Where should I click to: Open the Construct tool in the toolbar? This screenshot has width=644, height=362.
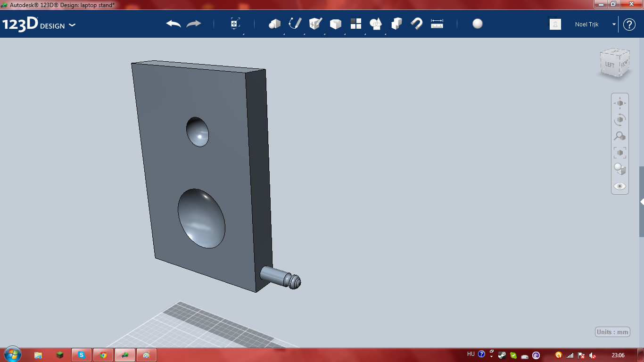[315, 24]
